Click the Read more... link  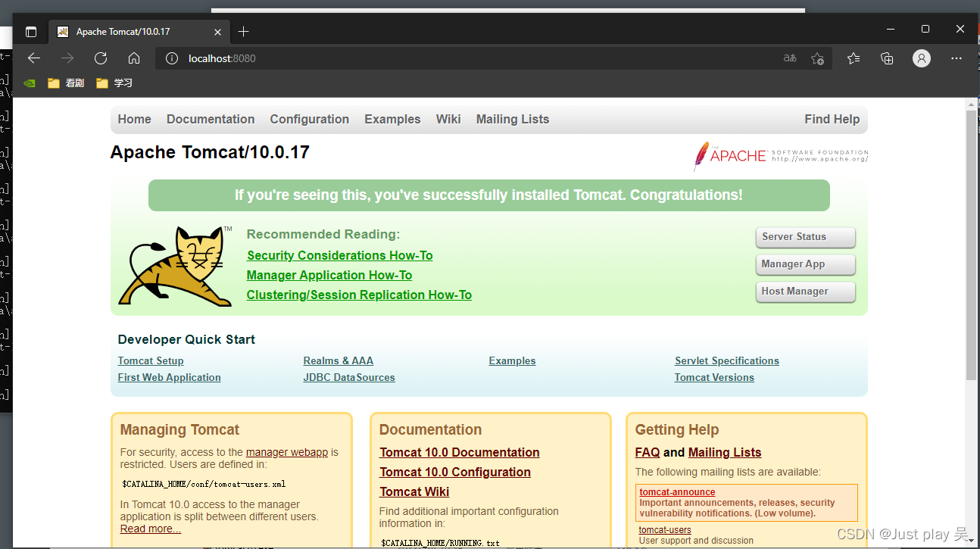pyautogui.click(x=151, y=529)
